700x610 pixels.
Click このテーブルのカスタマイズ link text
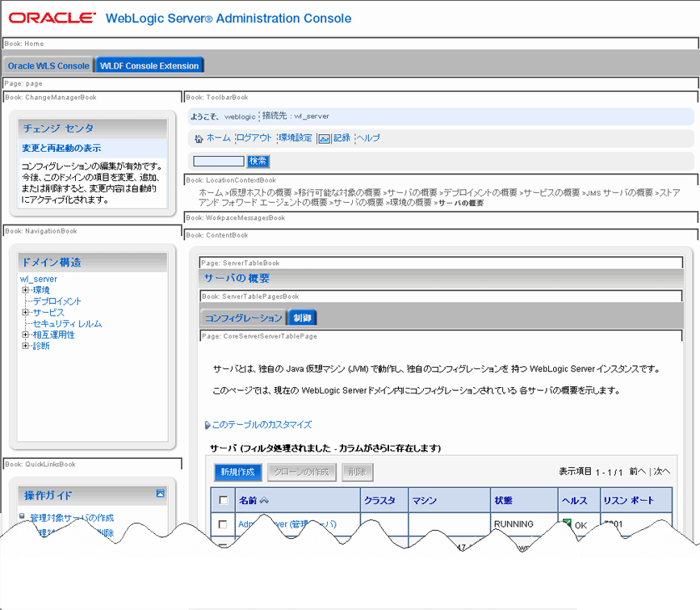[262, 424]
